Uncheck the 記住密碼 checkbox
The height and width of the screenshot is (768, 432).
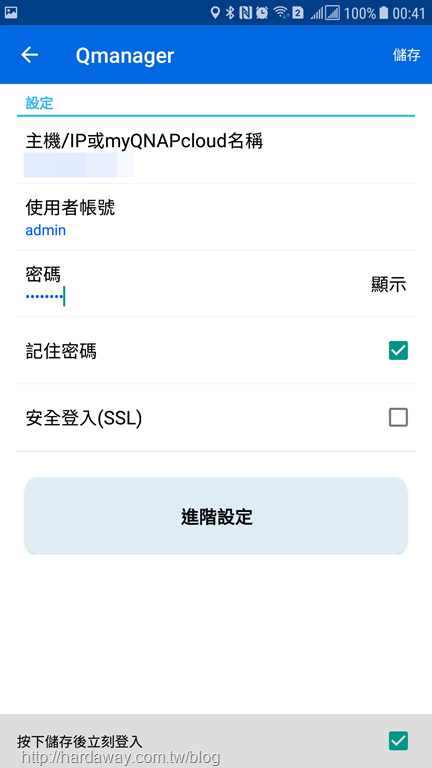click(x=398, y=351)
